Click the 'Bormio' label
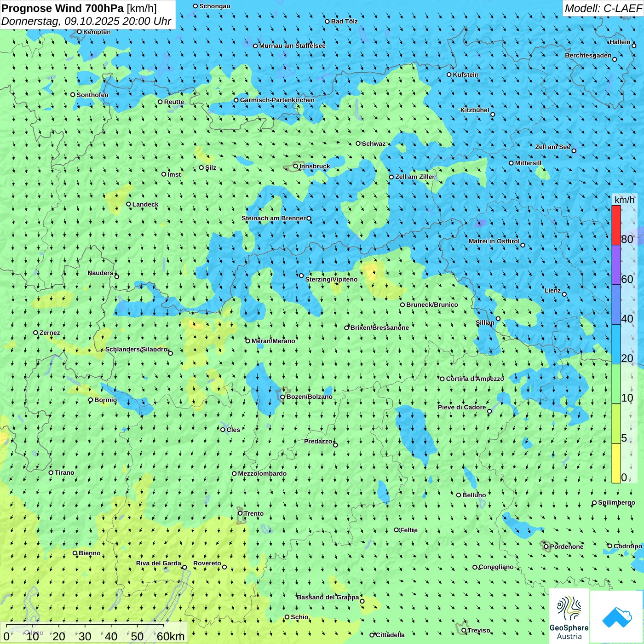644x644 pixels. 105,400
